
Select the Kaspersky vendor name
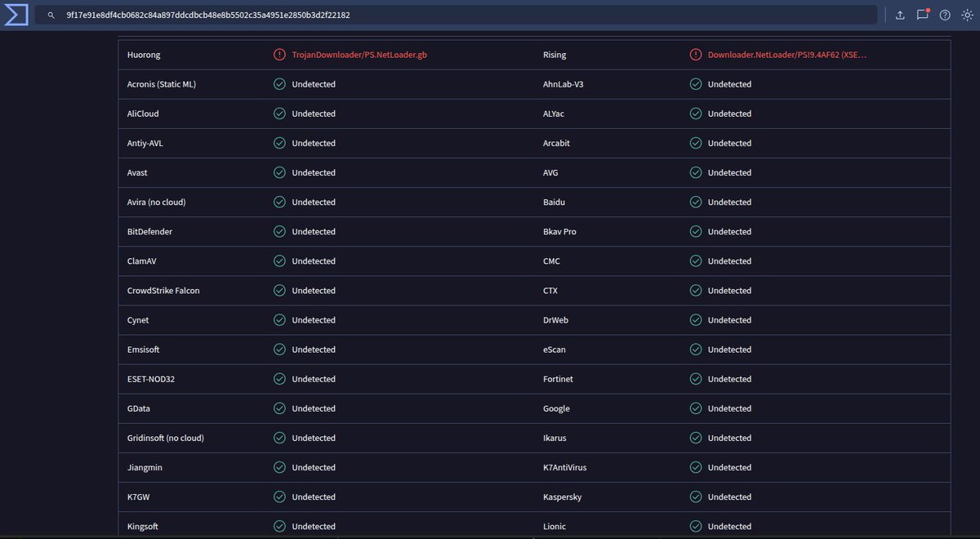[563, 497]
